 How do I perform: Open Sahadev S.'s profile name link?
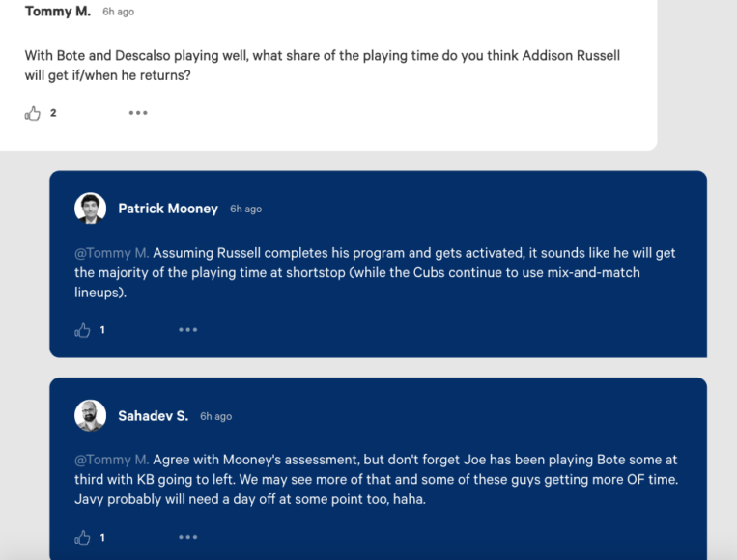(x=153, y=416)
